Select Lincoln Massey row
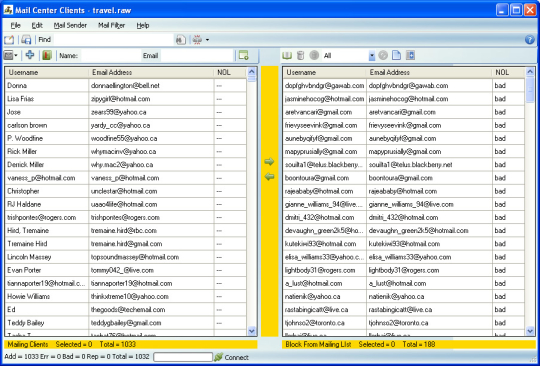 click(126, 257)
